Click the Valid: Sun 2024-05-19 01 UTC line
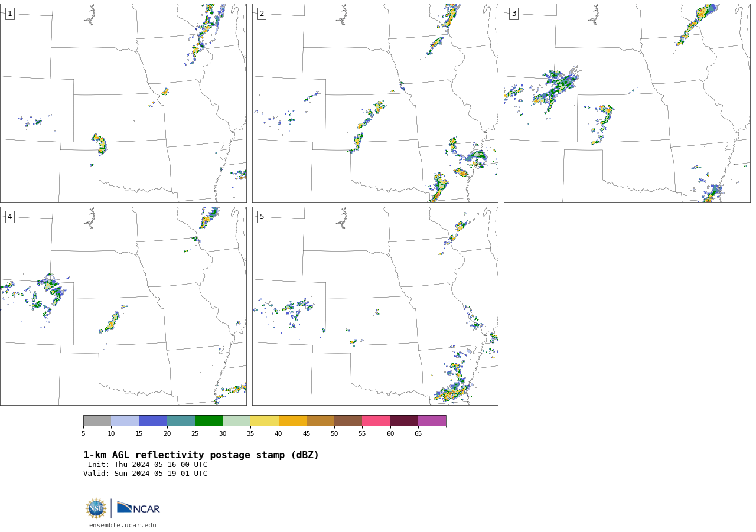Screen dimensions: 756x532 pyautogui.click(x=145, y=474)
